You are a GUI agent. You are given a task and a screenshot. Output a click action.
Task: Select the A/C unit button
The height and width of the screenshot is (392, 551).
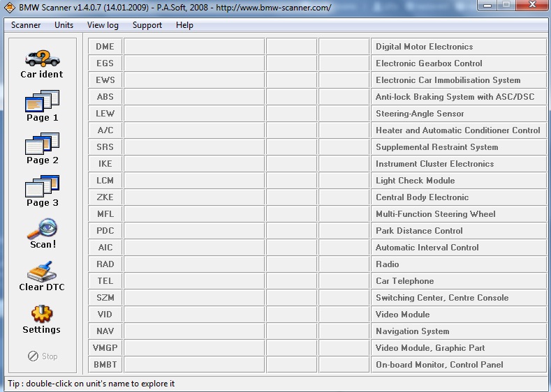coord(105,130)
